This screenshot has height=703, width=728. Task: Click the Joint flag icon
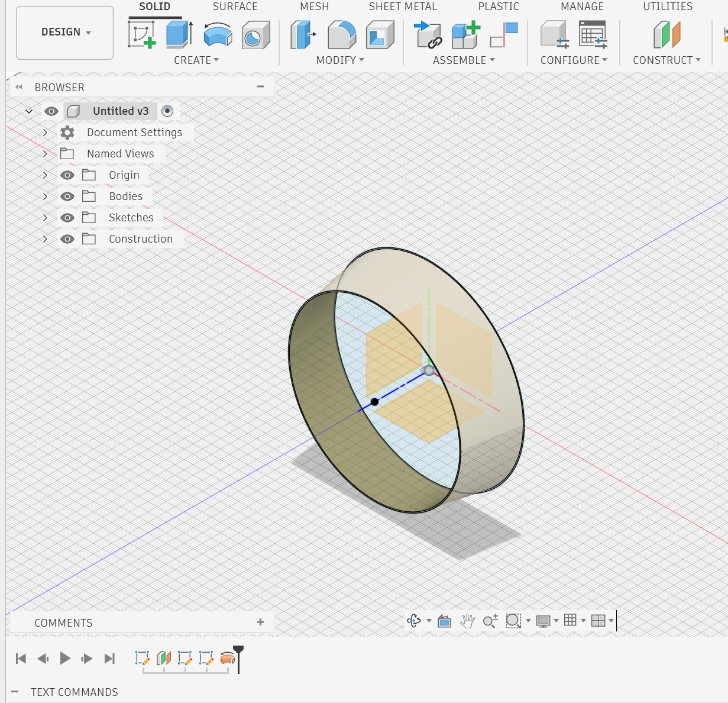click(x=504, y=34)
